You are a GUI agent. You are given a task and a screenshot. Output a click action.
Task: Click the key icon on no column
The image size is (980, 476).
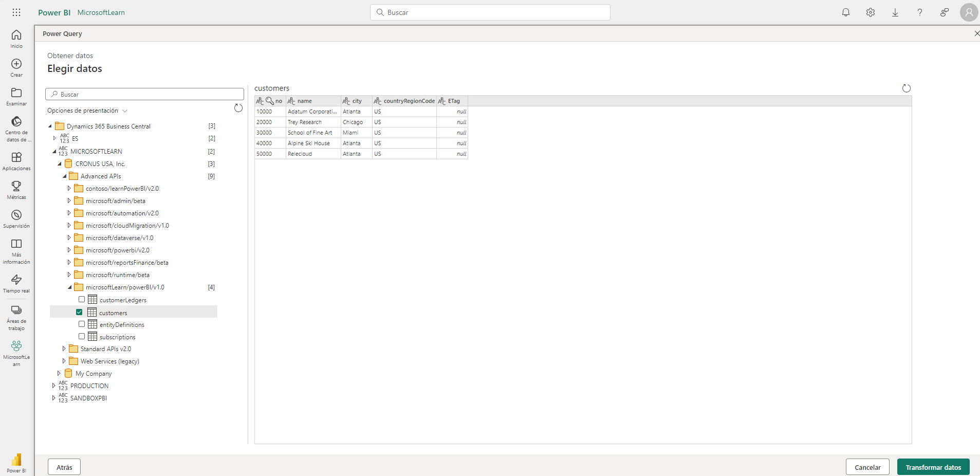[x=269, y=101]
